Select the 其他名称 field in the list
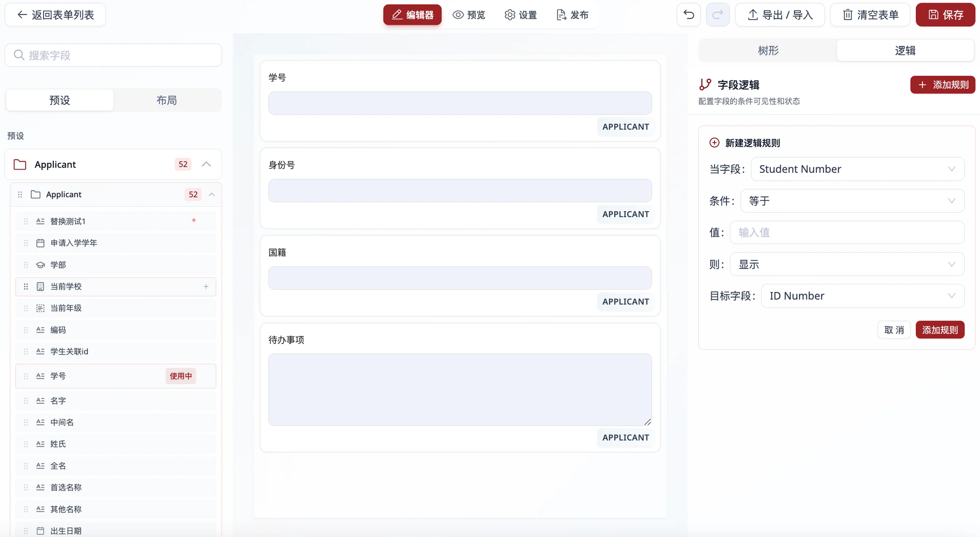980x537 pixels. tap(116, 509)
